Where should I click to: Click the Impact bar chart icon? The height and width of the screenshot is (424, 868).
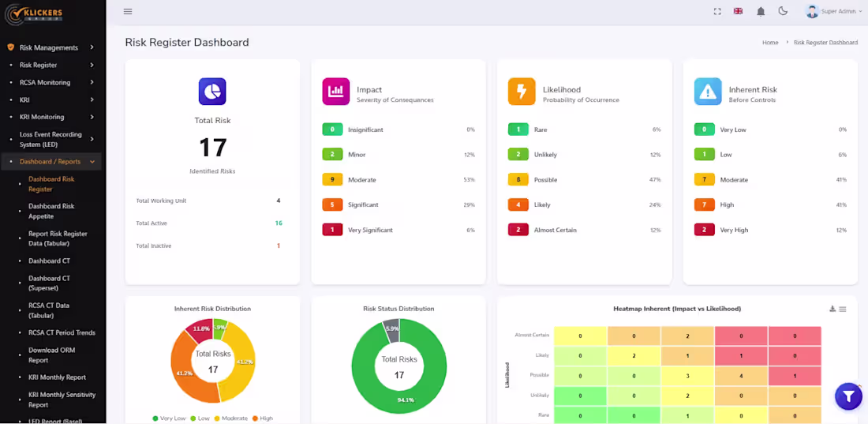(x=336, y=92)
